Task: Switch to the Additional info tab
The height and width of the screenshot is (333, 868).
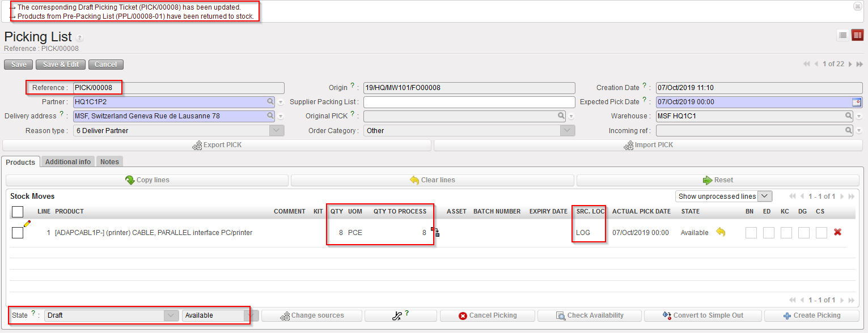Action: click(x=68, y=162)
